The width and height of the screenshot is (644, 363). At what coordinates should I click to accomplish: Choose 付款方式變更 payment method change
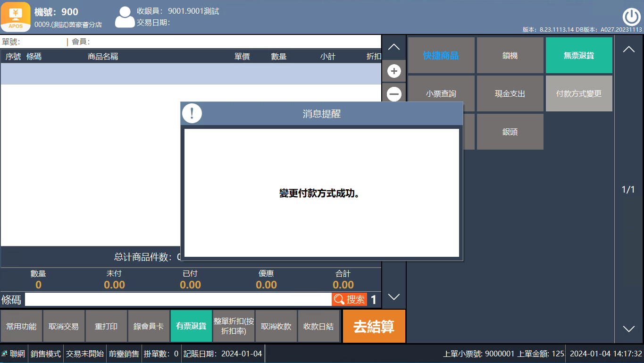579,93
